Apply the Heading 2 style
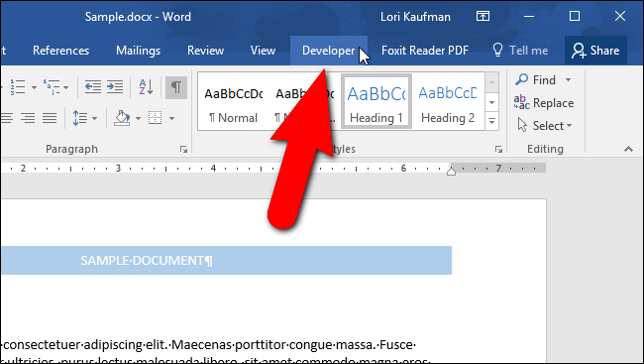Screen dimensions: 644x364 coord(448,102)
